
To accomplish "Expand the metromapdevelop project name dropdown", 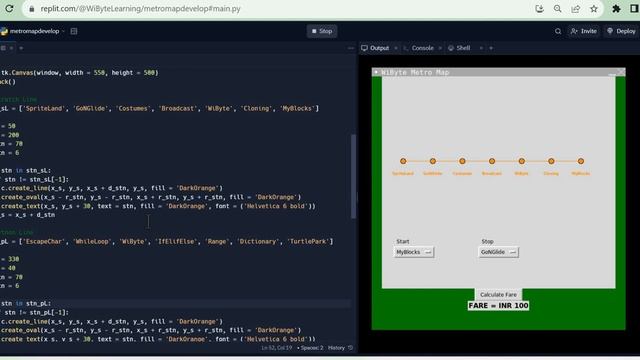I will pyautogui.click(x=64, y=31).
